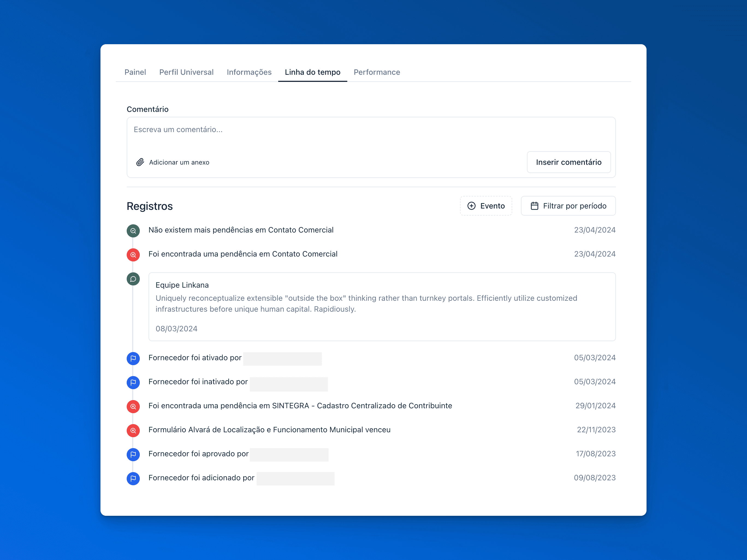This screenshot has width=747, height=560.
Task: Click the red icon beside the Contato Comercial pendência
Action: click(133, 255)
